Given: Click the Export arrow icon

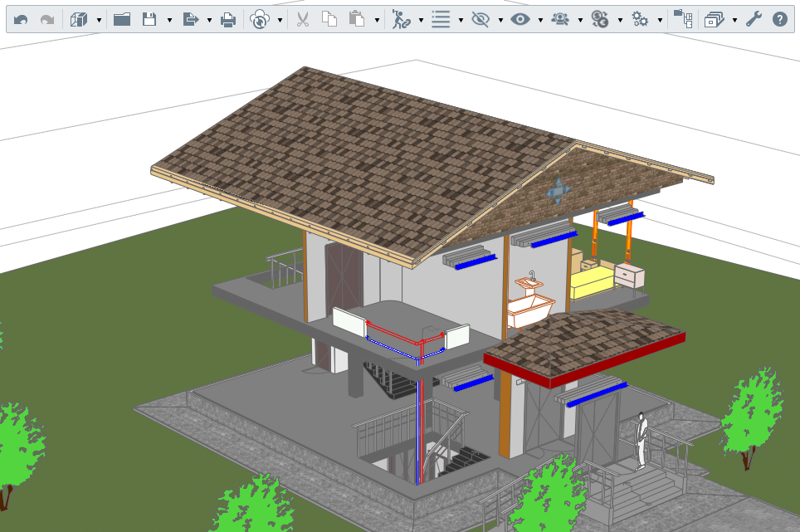Looking at the screenshot, I should click(190, 20).
